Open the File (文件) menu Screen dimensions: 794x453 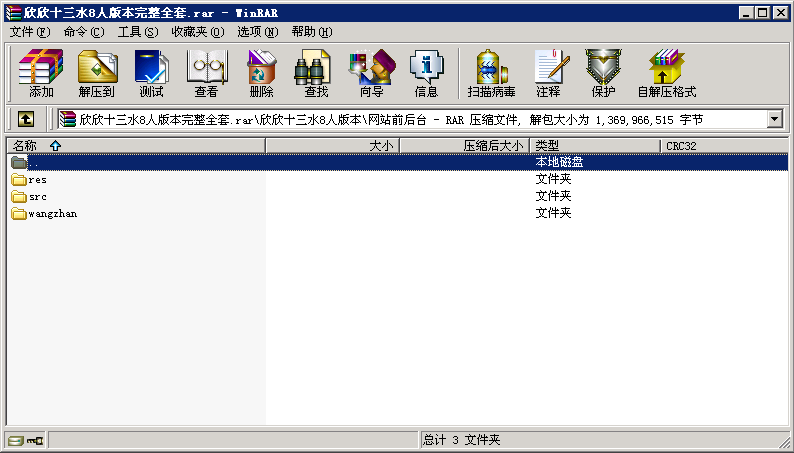pos(29,32)
